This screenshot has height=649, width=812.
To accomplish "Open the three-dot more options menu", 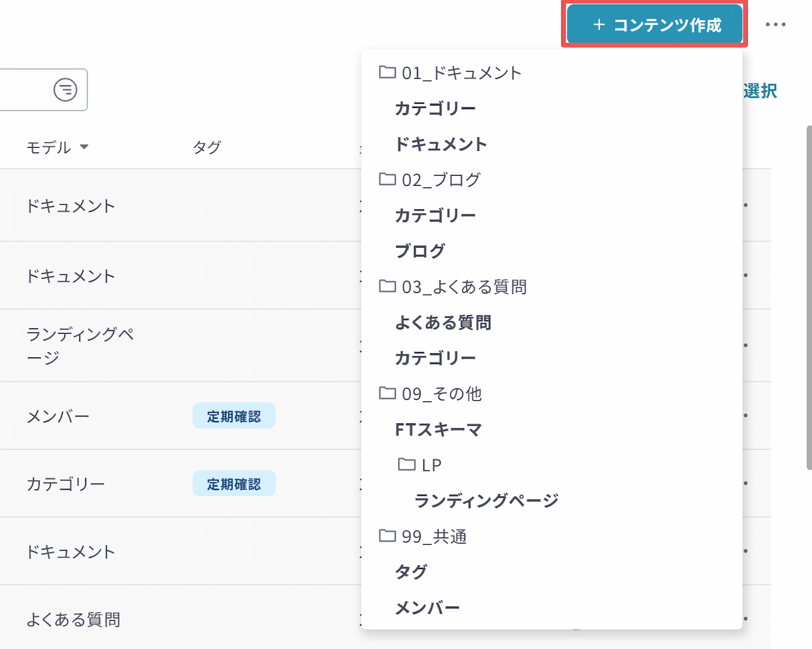I will (x=775, y=24).
